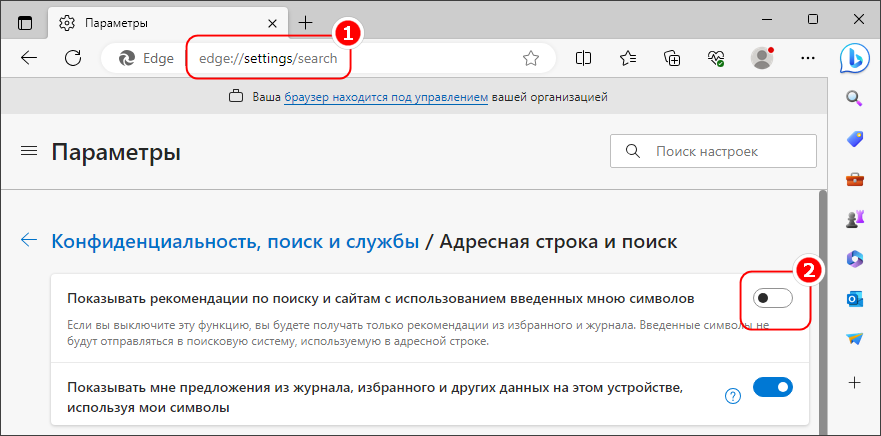This screenshot has height=436, width=881.
Task: Minimize the Edge browser window
Action: (x=768, y=20)
